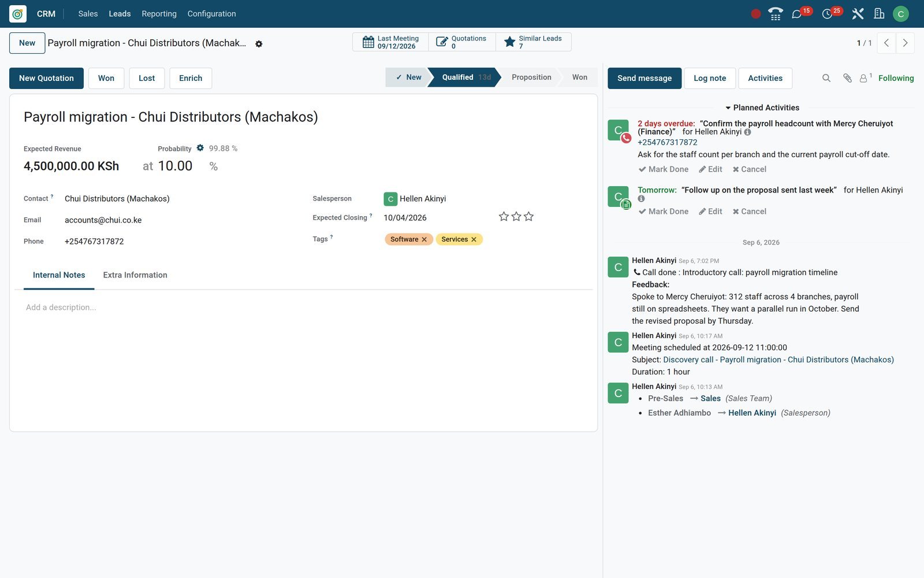Image resolution: width=924 pixels, height=578 pixels.
Task: Open the Configuration menu
Action: [x=211, y=14]
